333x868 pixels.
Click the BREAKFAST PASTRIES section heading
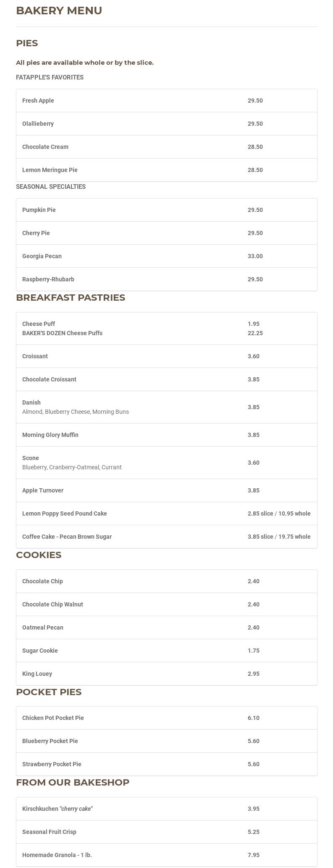click(71, 298)
